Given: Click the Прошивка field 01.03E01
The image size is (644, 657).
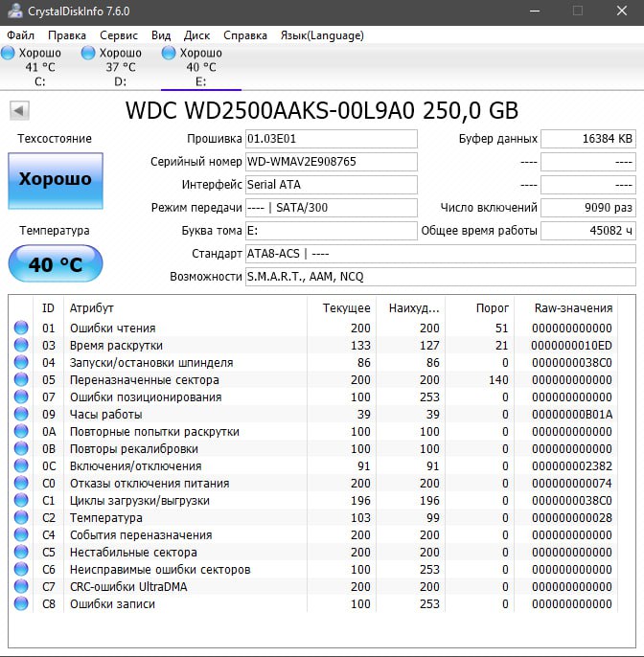Looking at the screenshot, I should 332,139.
